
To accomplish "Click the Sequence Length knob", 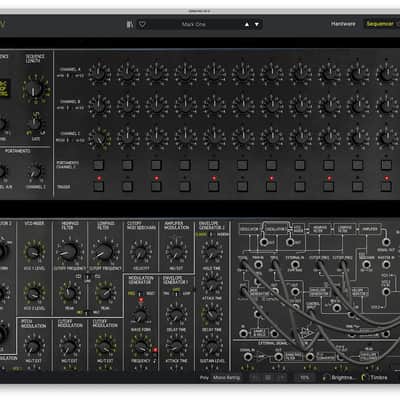I will coord(35,89).
